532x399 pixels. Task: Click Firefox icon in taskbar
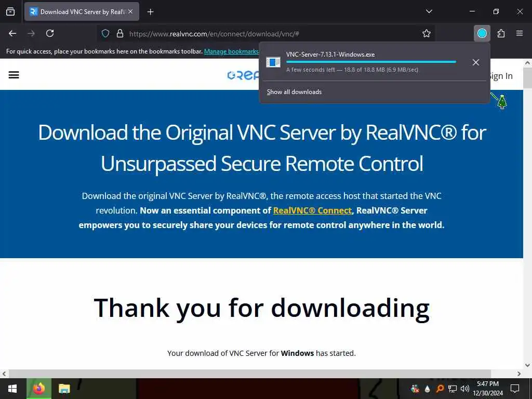(x=38, y=389)
